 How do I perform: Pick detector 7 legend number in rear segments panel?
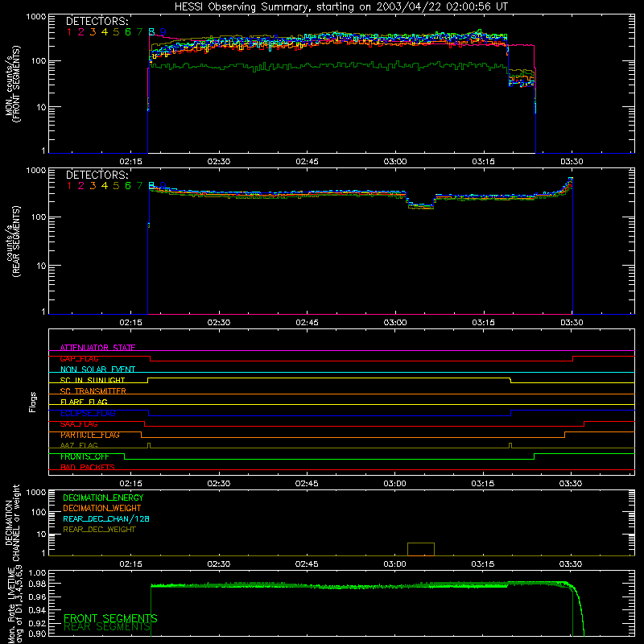click(x=139, y=186)
